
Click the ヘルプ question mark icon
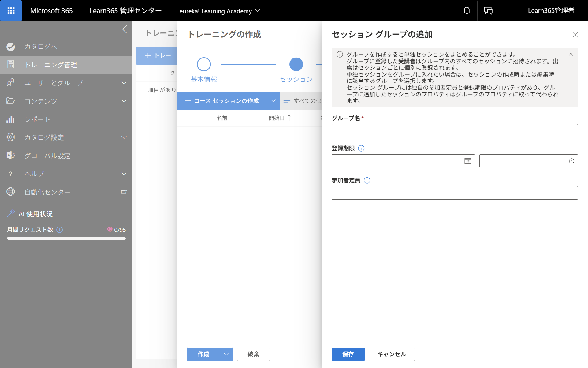coord(11,174)
